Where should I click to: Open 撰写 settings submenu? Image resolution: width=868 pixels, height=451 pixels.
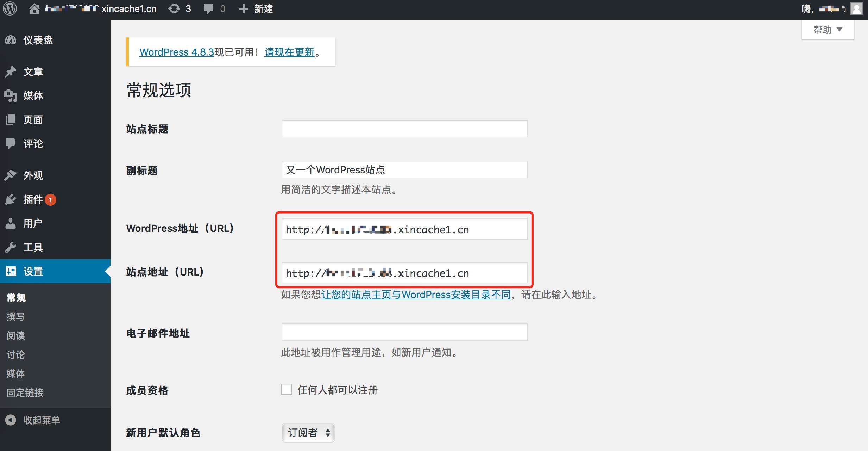click(15, 317)
